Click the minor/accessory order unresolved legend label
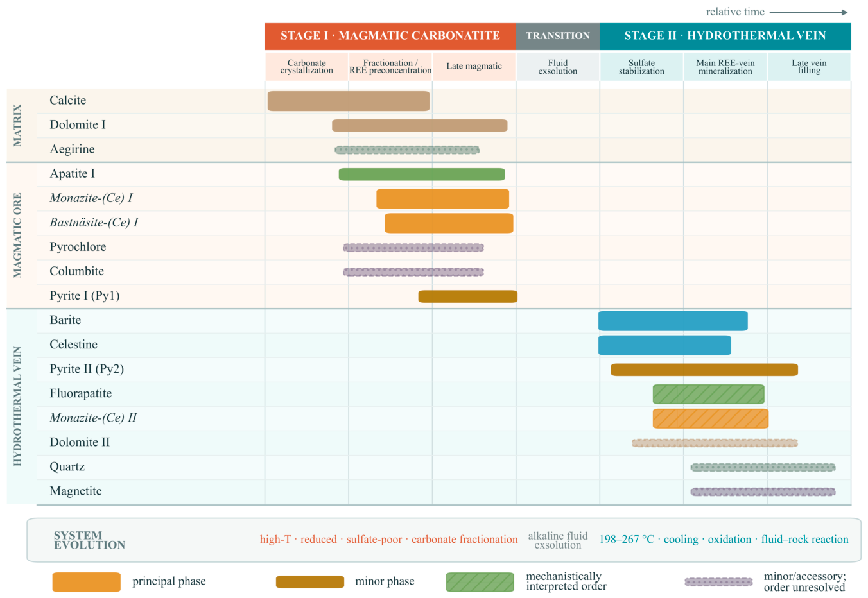Viewport: 868px width, 598px height. (x=804, y=582)
